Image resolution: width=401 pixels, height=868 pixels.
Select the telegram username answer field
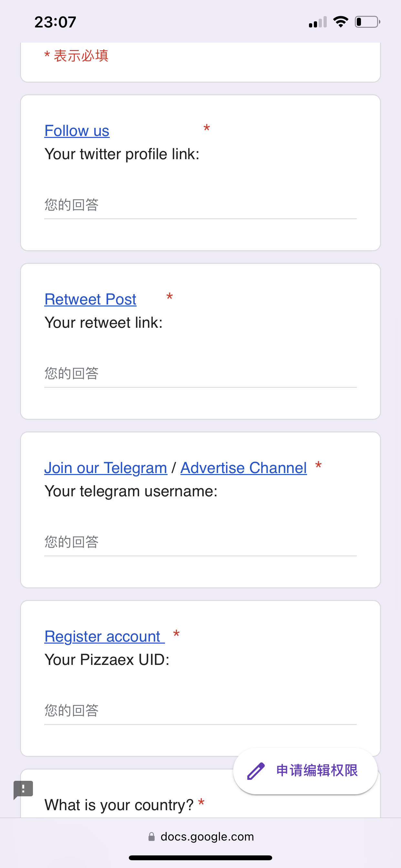pos(200,542)
